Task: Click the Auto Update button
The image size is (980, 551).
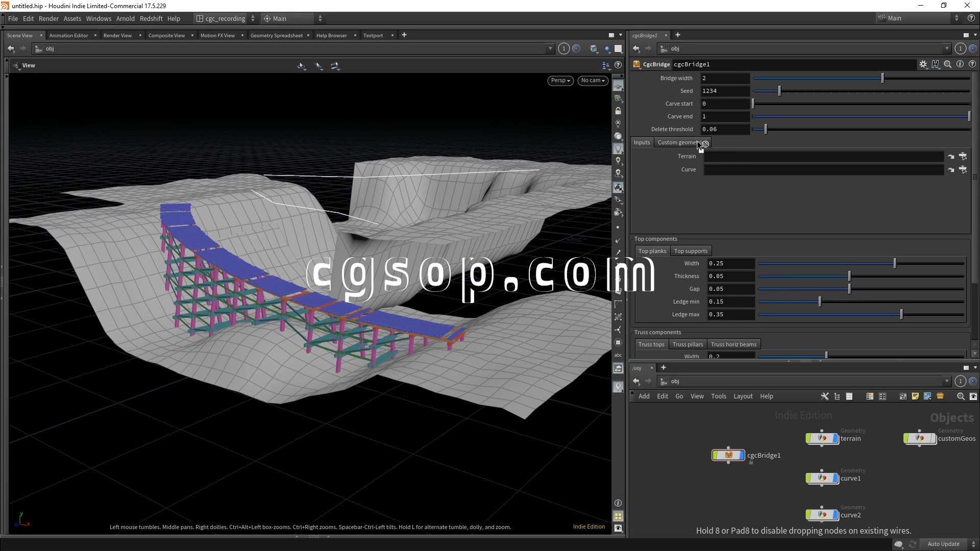Action: pos(943,544)
